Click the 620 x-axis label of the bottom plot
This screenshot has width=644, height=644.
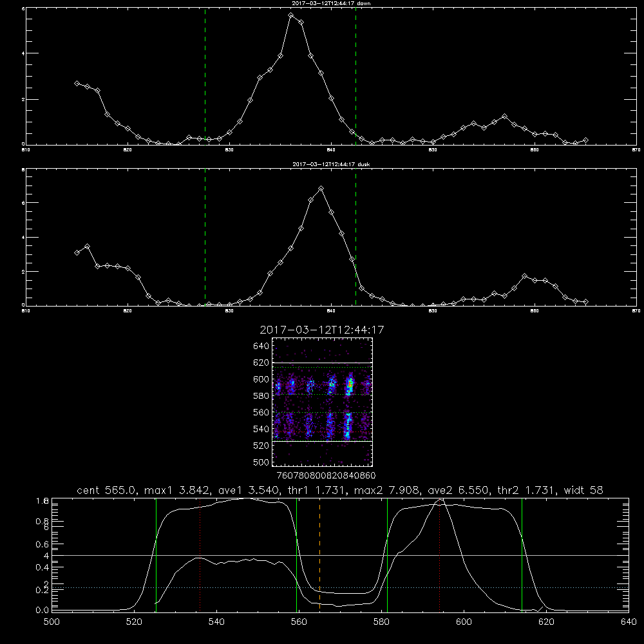coord(546,622)
